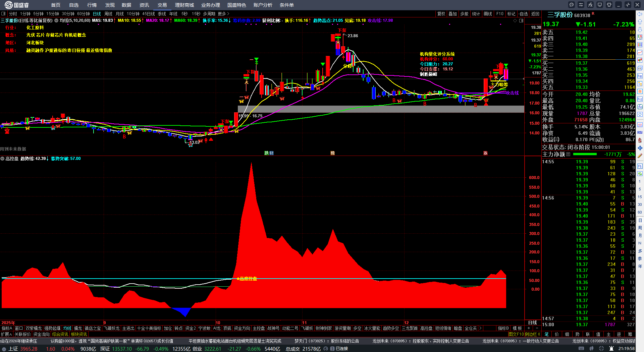
Task: Click the 画线 drawing button
Action: pyautogui.click(x=488, y=14)
